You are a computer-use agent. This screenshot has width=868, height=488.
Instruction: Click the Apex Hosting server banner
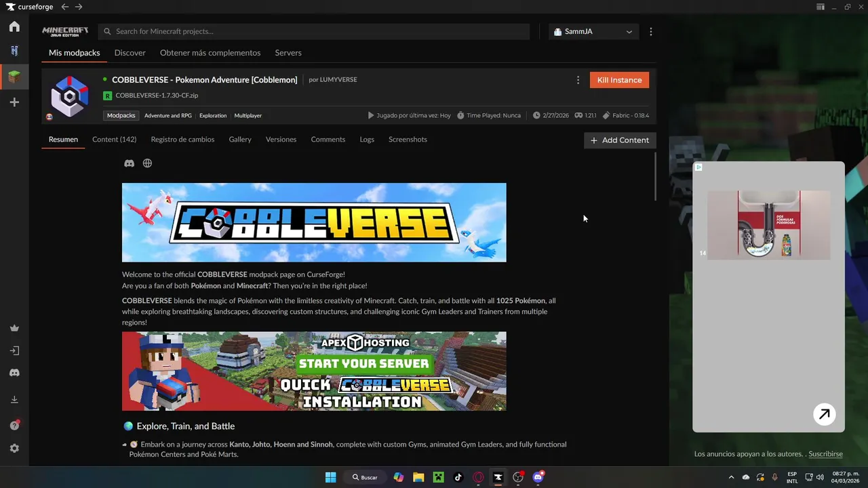tap(314, 371)
